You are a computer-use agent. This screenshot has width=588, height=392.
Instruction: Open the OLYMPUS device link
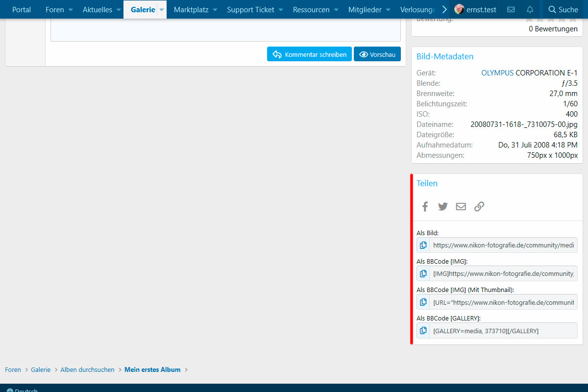[497, 73]
